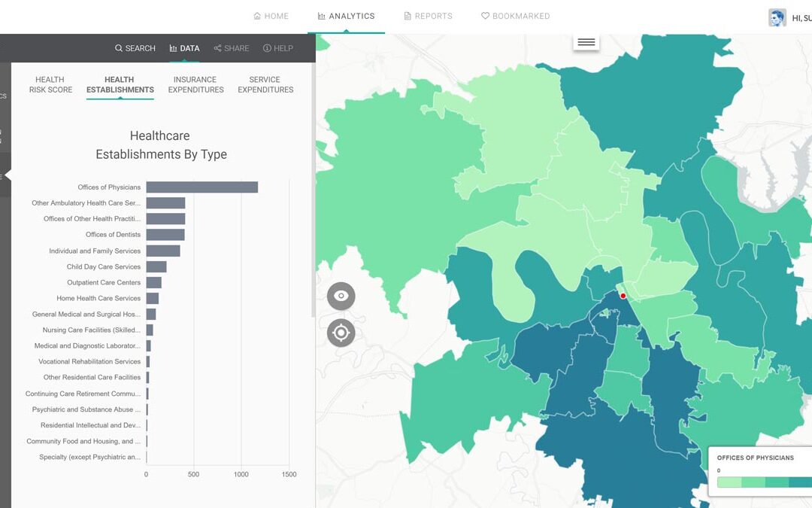This screenshot has width=812, height=508.
Task: Go to the Home page
Action: click(x=271, y=16)
